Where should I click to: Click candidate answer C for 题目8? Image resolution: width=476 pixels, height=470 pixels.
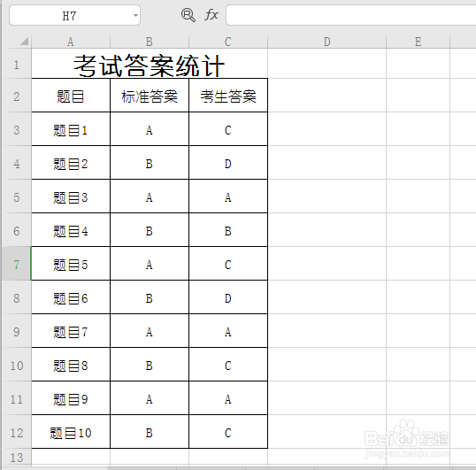pos(228,366)
